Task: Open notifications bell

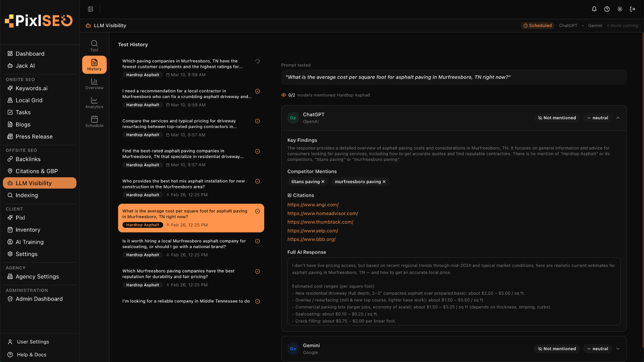Action: pyautogui.click(x=594, y=9)
